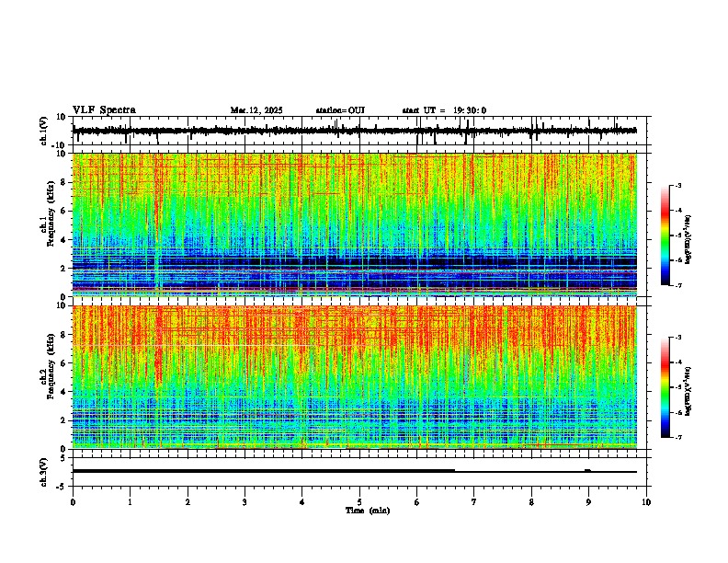Viewport: 728px width, 563px height.
Task: Click inside the ch.2 spectrogram panel
Action: point(355,377)
